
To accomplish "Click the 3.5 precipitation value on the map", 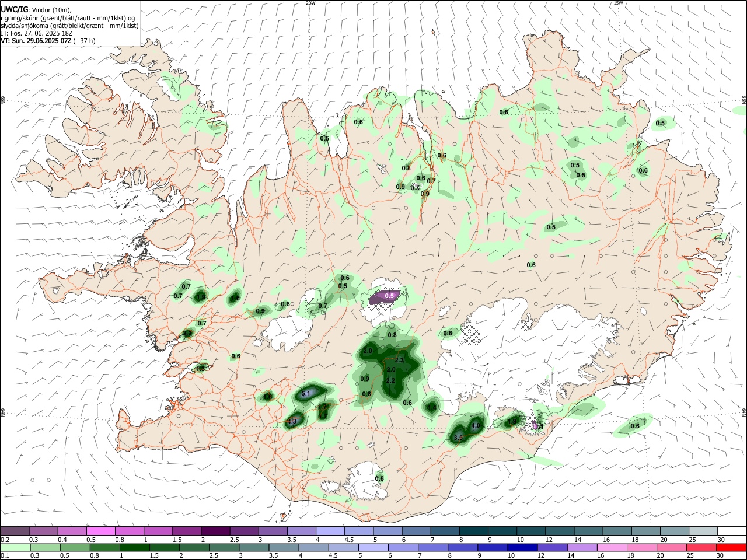I will (458, 437).
